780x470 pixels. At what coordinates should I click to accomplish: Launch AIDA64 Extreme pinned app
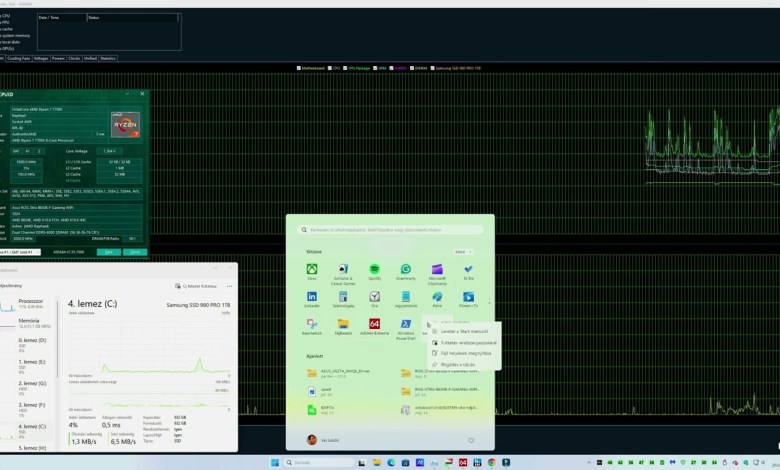[x=374, y=326]
